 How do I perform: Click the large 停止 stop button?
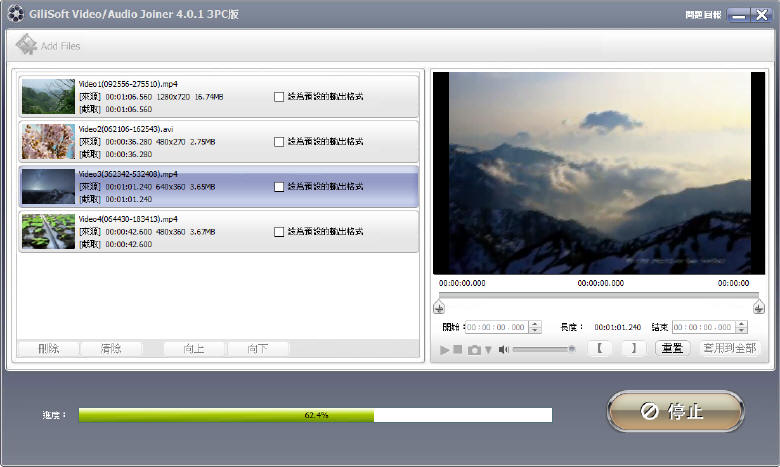click(675, 411)
